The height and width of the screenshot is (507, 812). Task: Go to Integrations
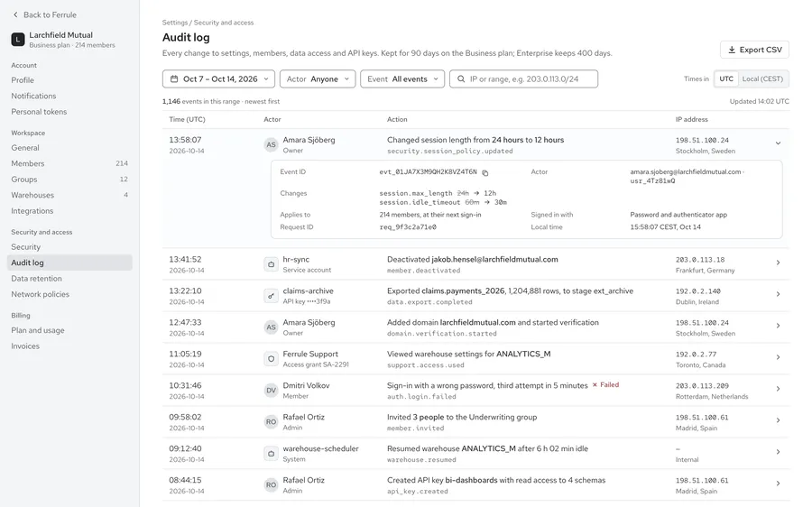tap(69, 211)
